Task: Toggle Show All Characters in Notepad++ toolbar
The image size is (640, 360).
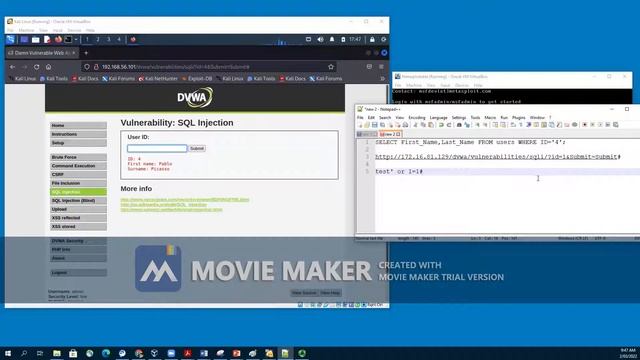Action: (520, 124)
